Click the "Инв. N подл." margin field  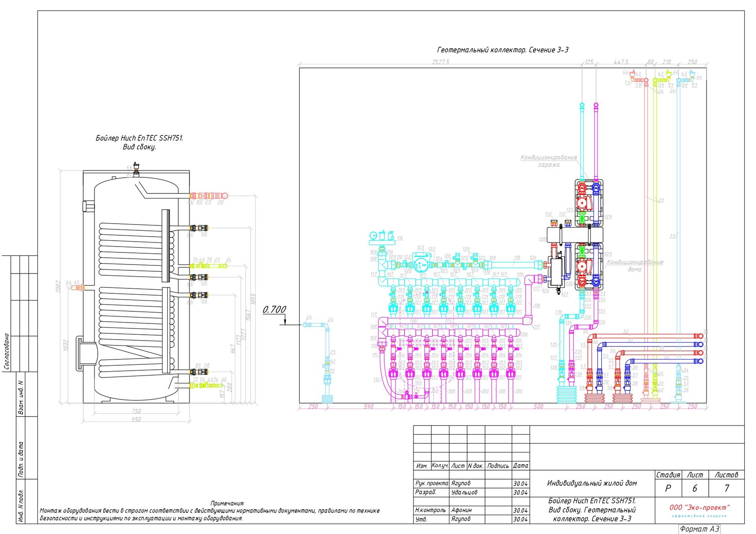[x=21, y=506]
